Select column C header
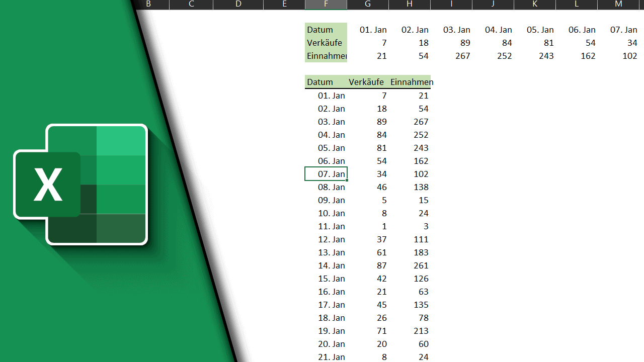Viewport: 644px width, 362px height. (x=192, y=5)
